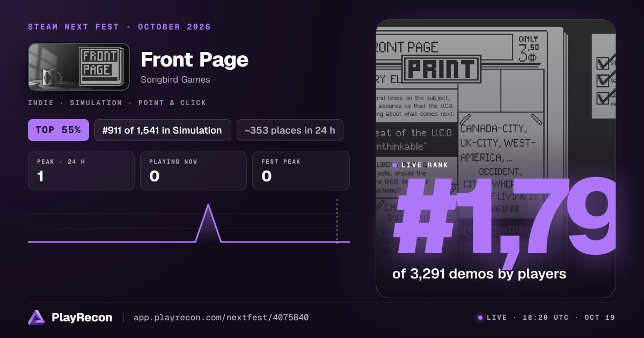Click the Live Rank purple dot
This screenshot has height=338, width=644.
394,165
